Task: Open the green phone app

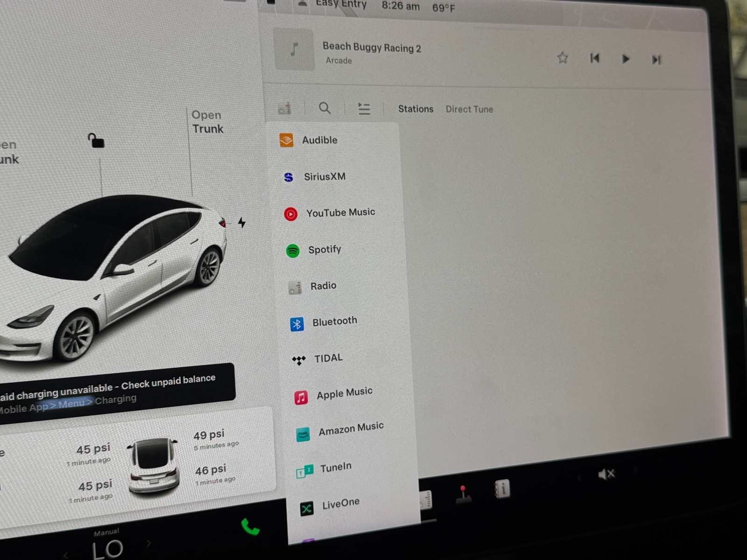Action: [250, 527]
